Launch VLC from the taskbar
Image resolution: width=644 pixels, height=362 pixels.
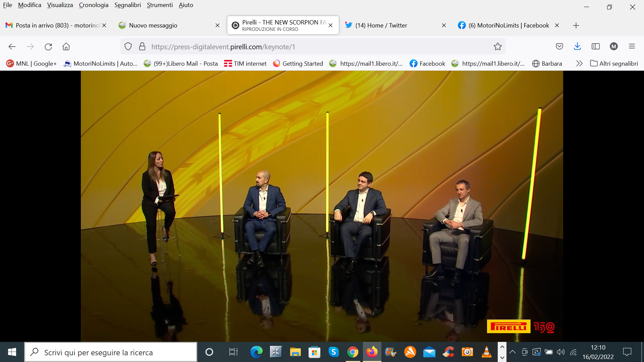coord(486,352)
